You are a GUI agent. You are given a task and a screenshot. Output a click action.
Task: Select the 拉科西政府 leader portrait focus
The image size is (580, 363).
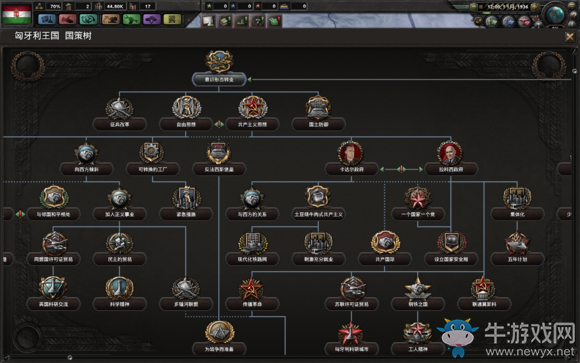coord(450,152)
